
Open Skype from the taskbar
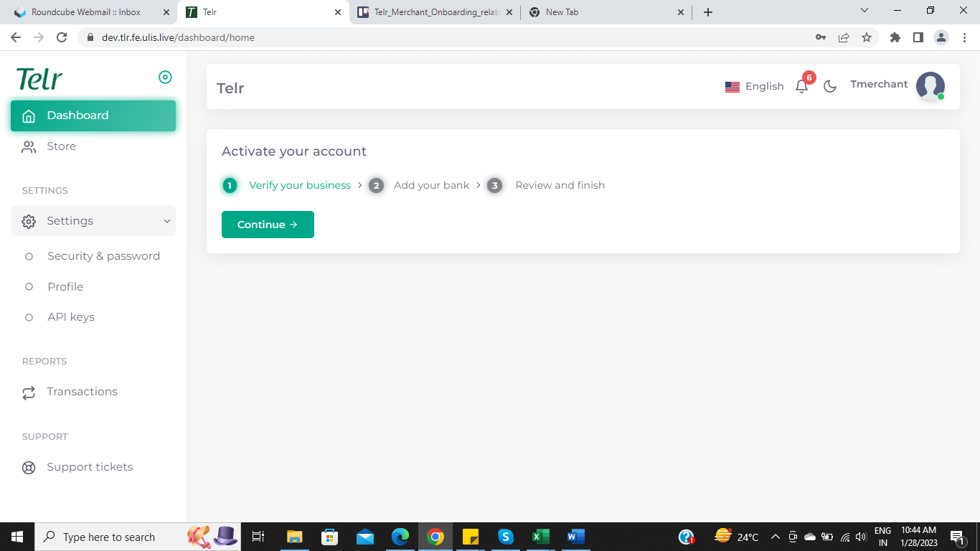pyautogui.click(x=506, y=537)
